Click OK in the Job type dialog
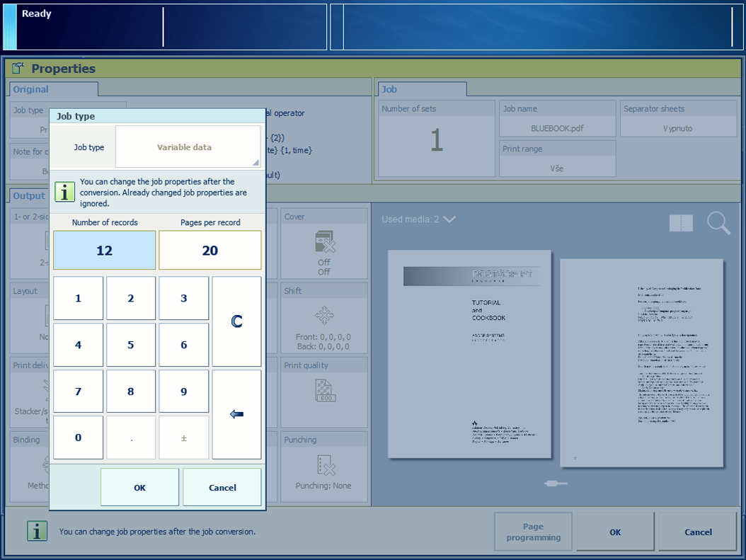The width and height of the screenshot is (746, 560). click(x=139, y=487)
